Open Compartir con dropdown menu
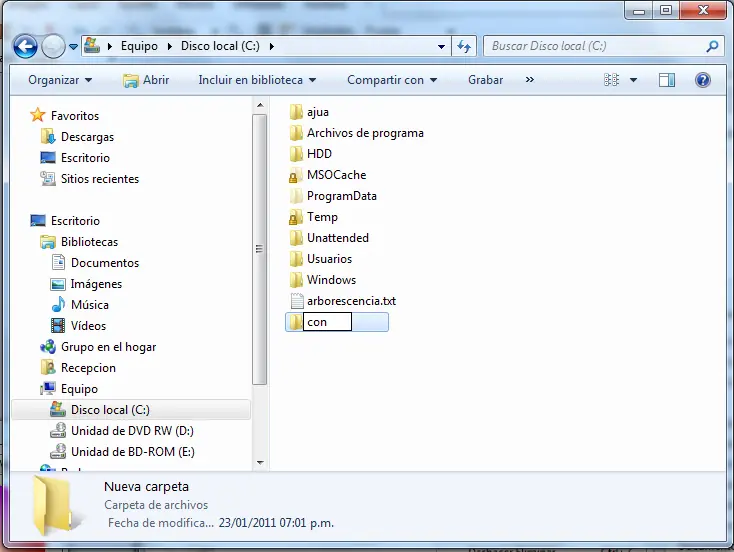734x552 pixels. tap(392, 80)
